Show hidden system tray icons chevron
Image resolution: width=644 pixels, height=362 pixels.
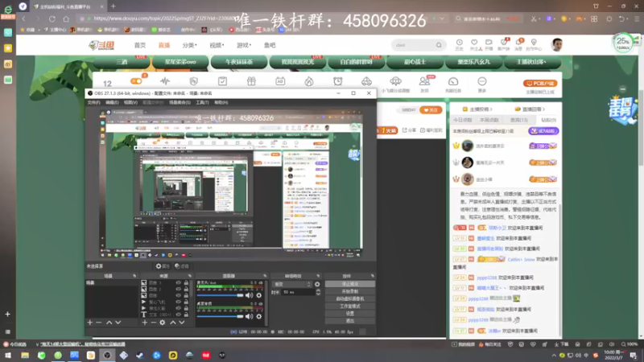point(554,356)
